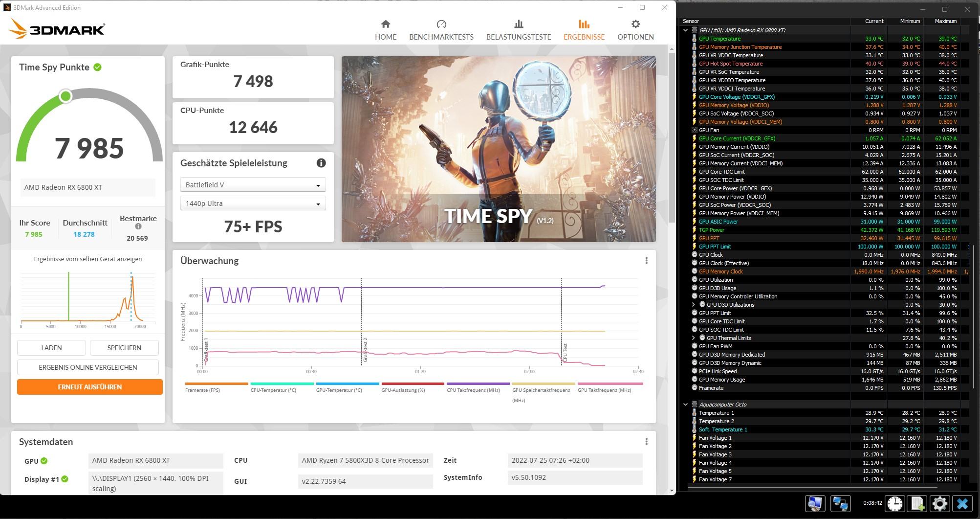Click the fan icon of GPU Fan row
Viewport: 980px width, 519px height.
694,130
